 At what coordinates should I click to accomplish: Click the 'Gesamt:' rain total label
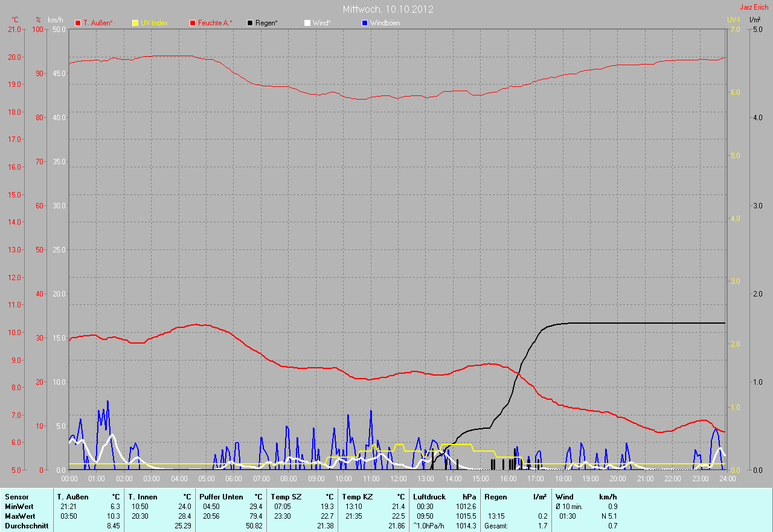pyautogui.click(x=495, y=527)
